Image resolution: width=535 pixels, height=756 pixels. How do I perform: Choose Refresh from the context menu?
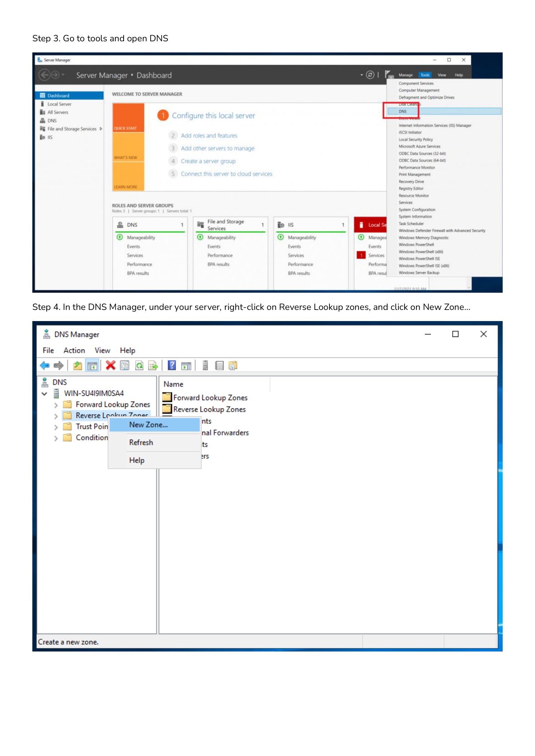point(154,442)
